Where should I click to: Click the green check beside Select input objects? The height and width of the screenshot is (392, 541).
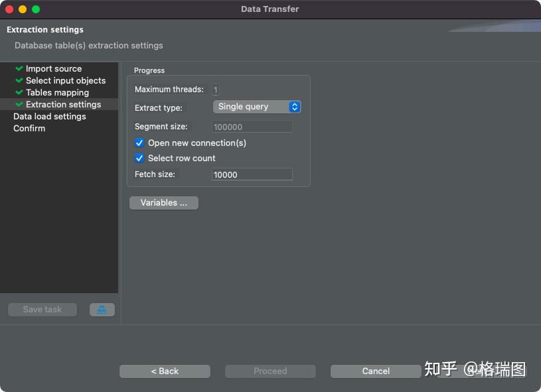click(19, 80)
